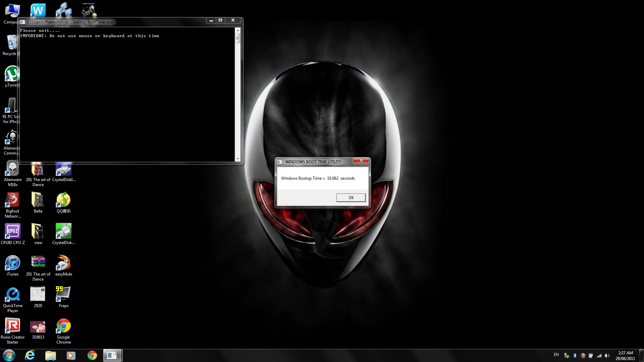Select the Fraps desktop shortcut
This screenshot has width=644, height=362.
64,297
